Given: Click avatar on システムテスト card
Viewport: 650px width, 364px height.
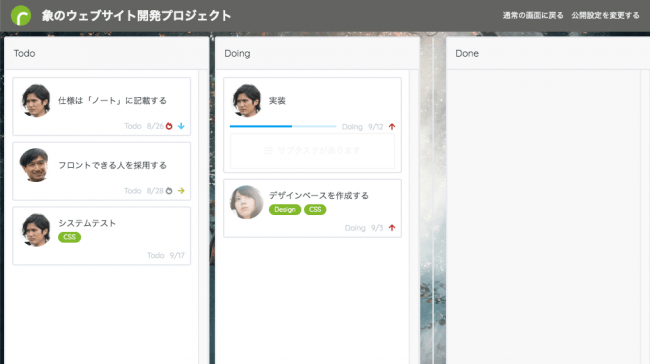Looking at the screenshot, I should (x=36, y=230).
